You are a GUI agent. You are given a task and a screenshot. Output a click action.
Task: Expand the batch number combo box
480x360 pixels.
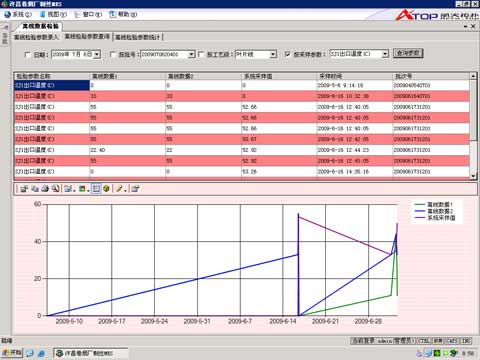[x=191, y=54]
